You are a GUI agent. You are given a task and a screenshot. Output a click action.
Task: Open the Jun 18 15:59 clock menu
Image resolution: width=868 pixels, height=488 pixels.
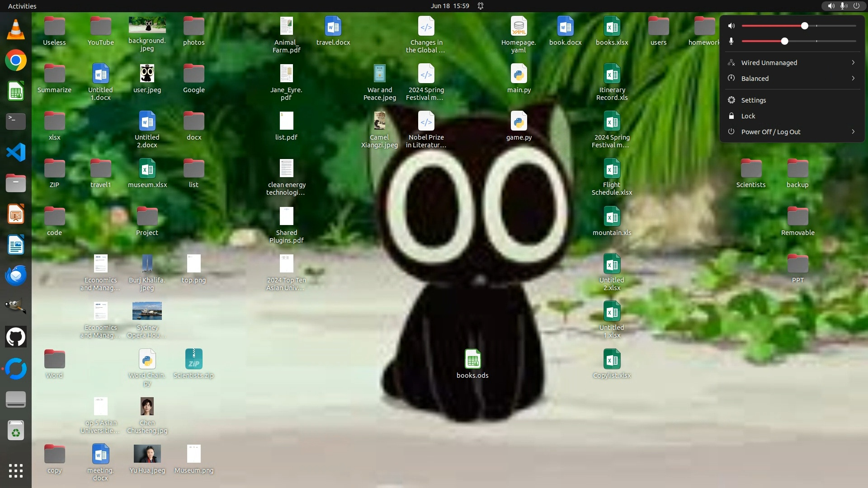click(449, 6)
